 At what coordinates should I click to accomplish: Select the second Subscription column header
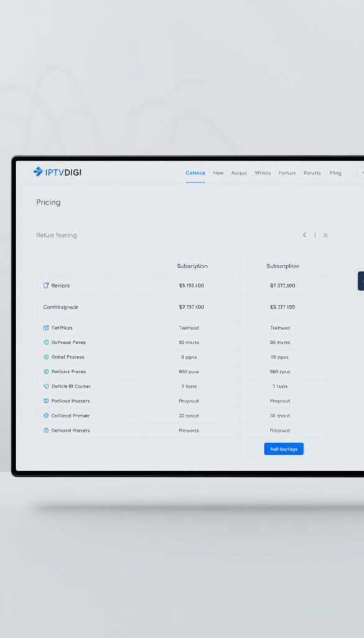pos(282,265)
